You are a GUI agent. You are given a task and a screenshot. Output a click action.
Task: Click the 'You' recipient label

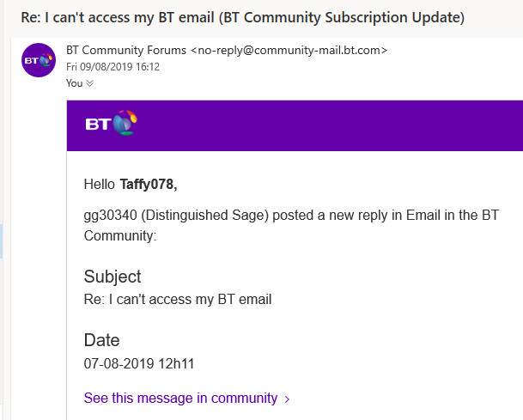[74, 83]
